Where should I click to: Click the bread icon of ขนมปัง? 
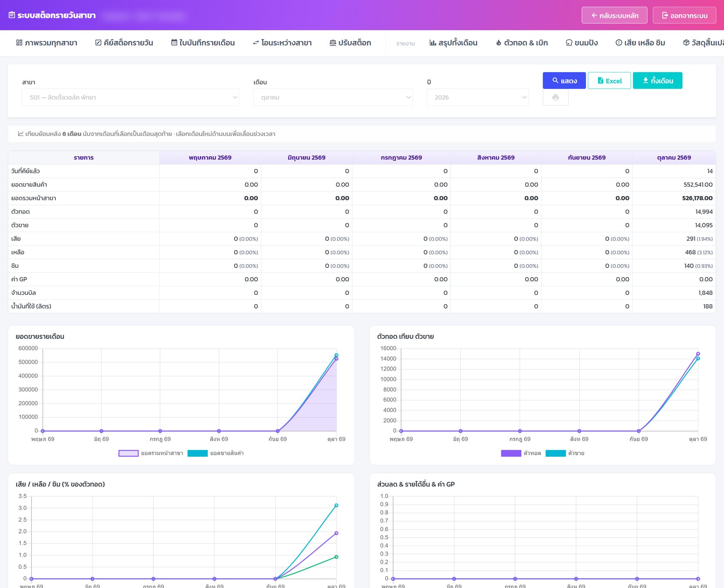coord(569,43)
